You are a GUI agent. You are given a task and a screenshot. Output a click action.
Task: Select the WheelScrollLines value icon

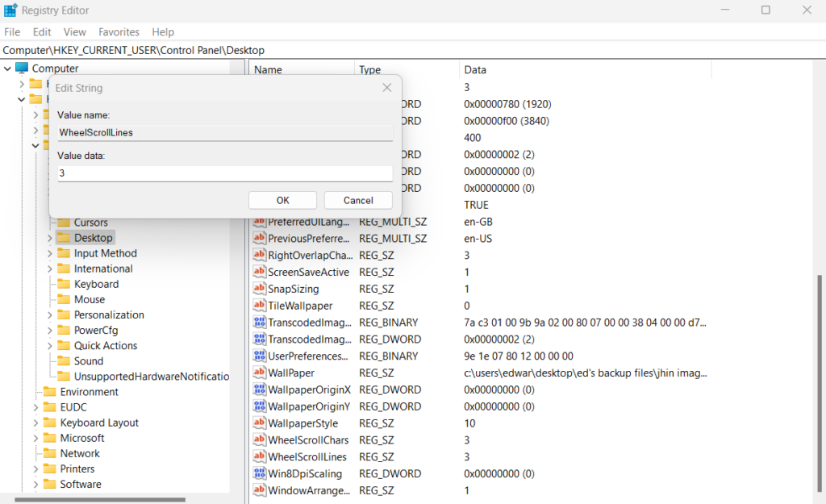click(x=260, y=456)
